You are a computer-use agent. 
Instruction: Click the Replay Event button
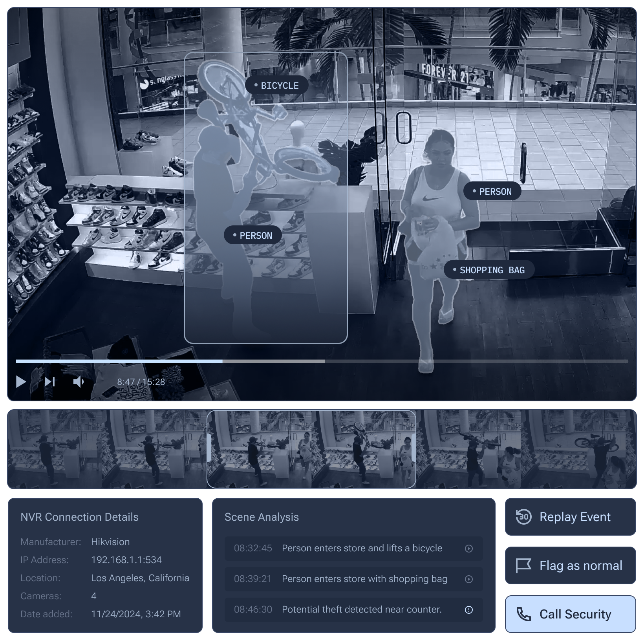click(570, 517)
